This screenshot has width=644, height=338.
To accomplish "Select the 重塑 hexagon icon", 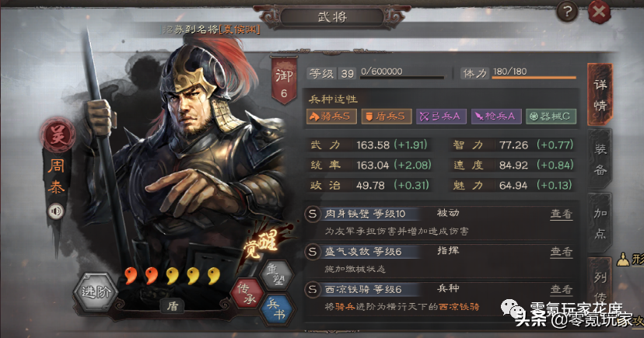I will pos(278,276).
